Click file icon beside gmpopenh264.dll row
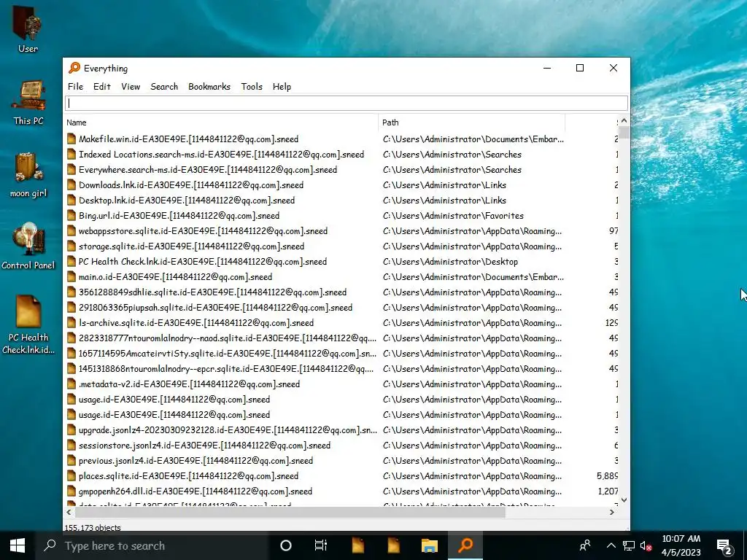Screen dimensions: 747x560 click(x=71, y=491)
